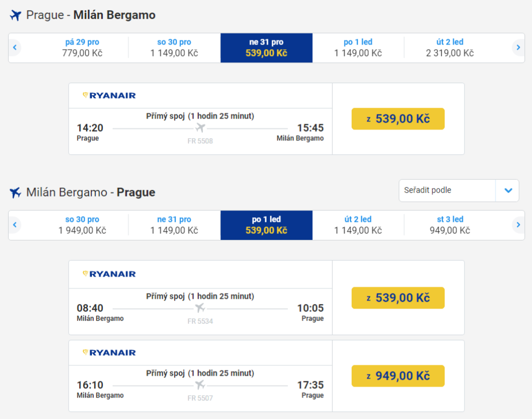Click the Ryanair logo on flight FR 5507
Image resolution: width=532 pixels, height=419 pixels.
coord(109,353)
